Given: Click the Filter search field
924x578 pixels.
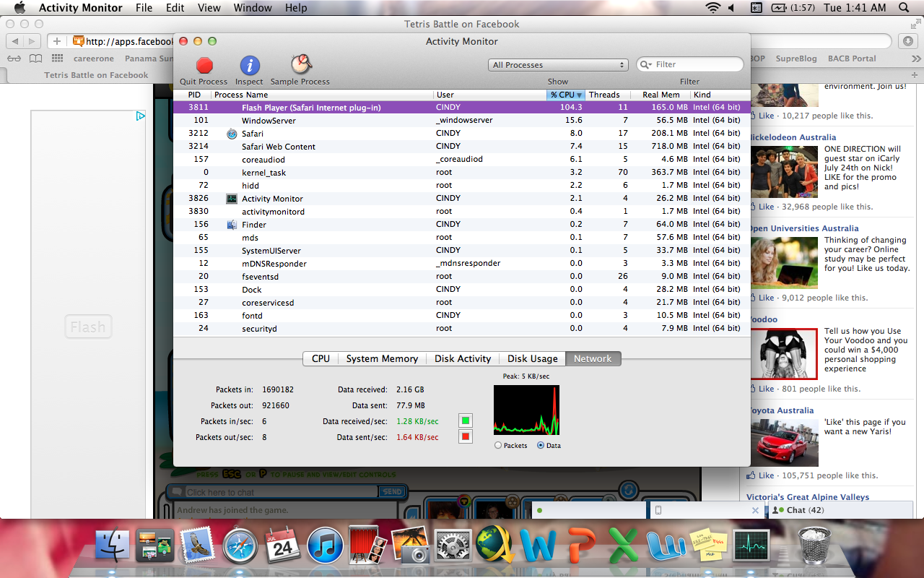Looking at the screenshot, I should pos(690,65).
